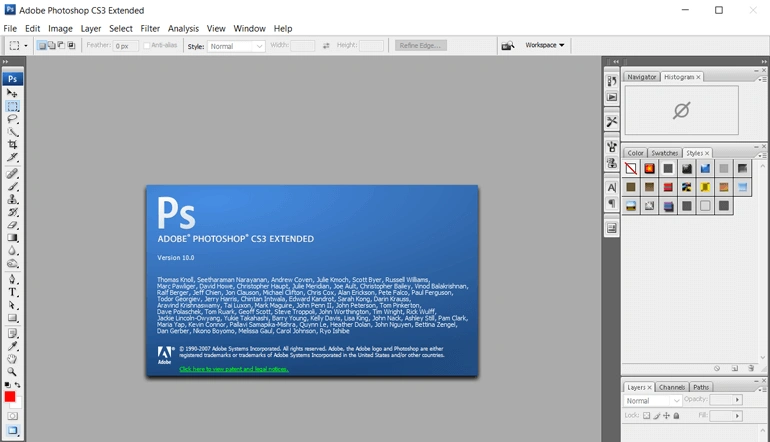Open the Workspace dropdown
The width and height of the screenshot is (770, 442).
point(545,45)
